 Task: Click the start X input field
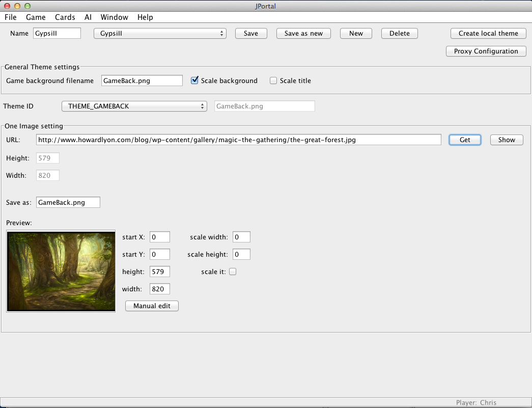point(159,237)
